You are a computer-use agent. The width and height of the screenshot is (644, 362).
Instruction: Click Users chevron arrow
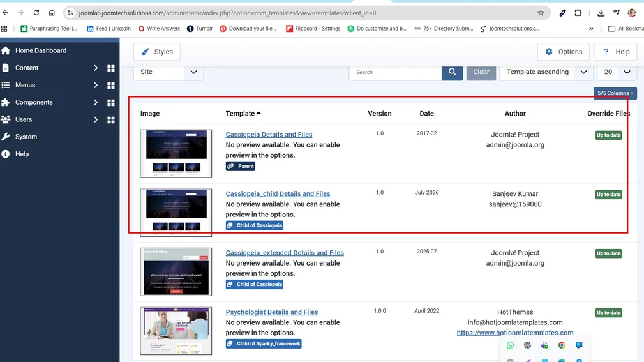coord(96,119)
